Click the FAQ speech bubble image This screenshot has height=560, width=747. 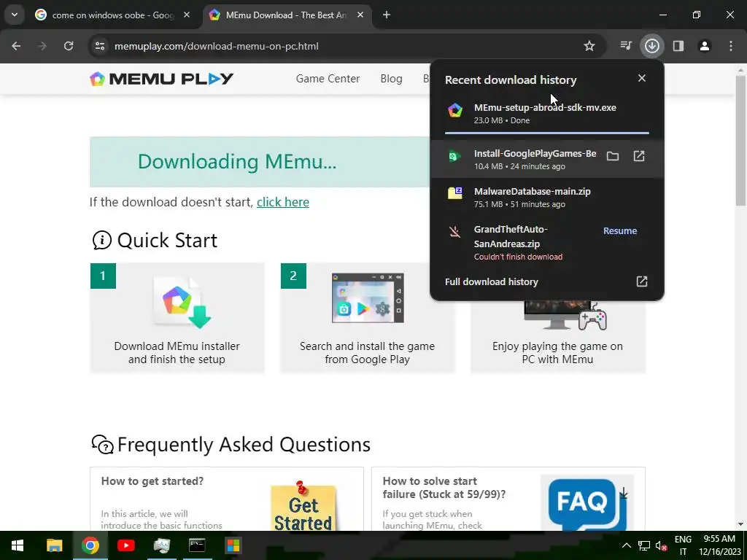coord(587,503)
